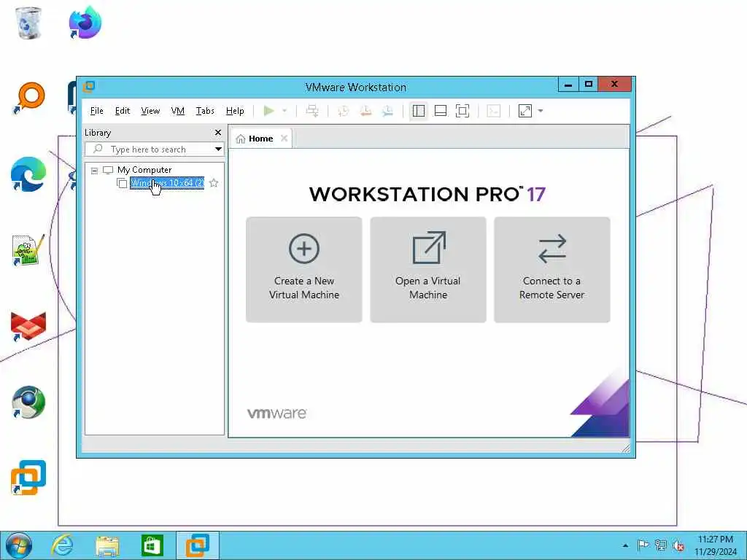Click the Notepad++ desktop shortcut
Image resolution: width=747 pixels, height=560 pixels.
tap(28, 249)
